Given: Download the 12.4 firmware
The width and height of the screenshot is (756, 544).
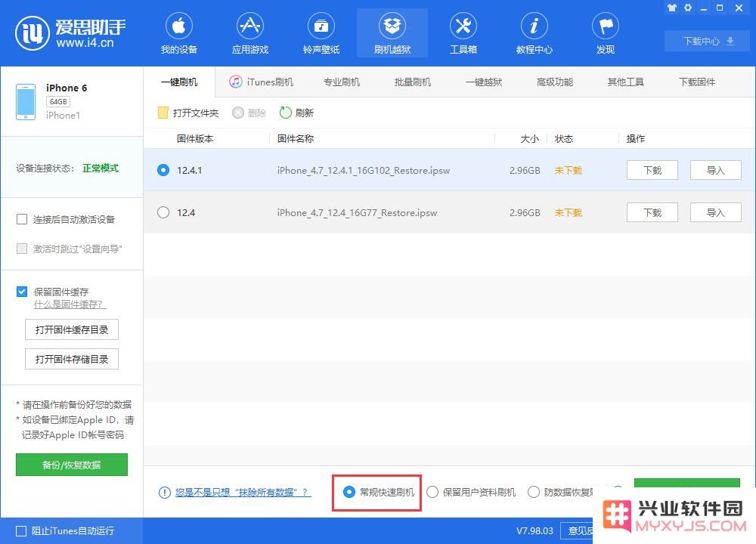Looking at the screenshot, I should [652, 212].
